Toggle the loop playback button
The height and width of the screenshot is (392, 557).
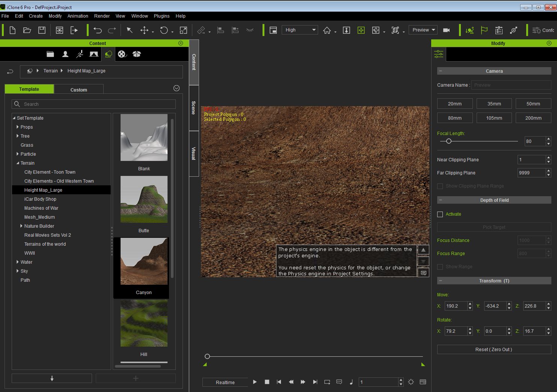tap(327, 382)
